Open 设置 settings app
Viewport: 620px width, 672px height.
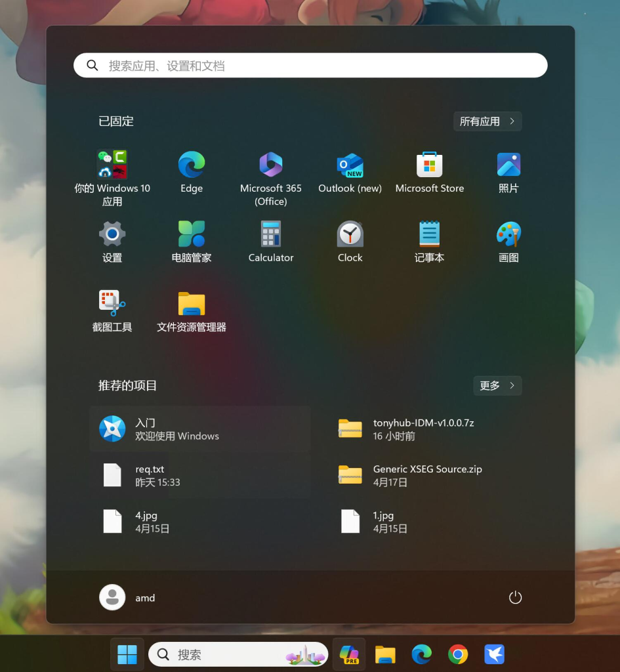(112, 241)
